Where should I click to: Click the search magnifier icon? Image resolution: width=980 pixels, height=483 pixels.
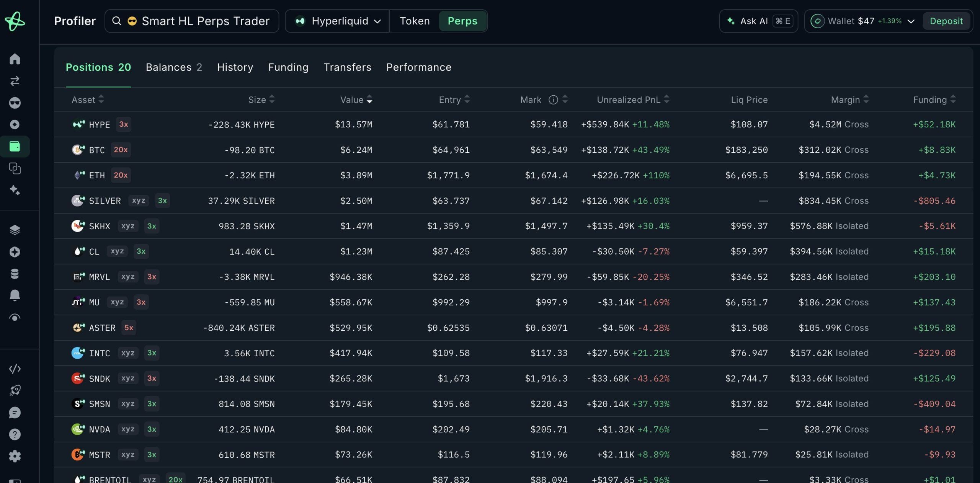click(117, 21)
